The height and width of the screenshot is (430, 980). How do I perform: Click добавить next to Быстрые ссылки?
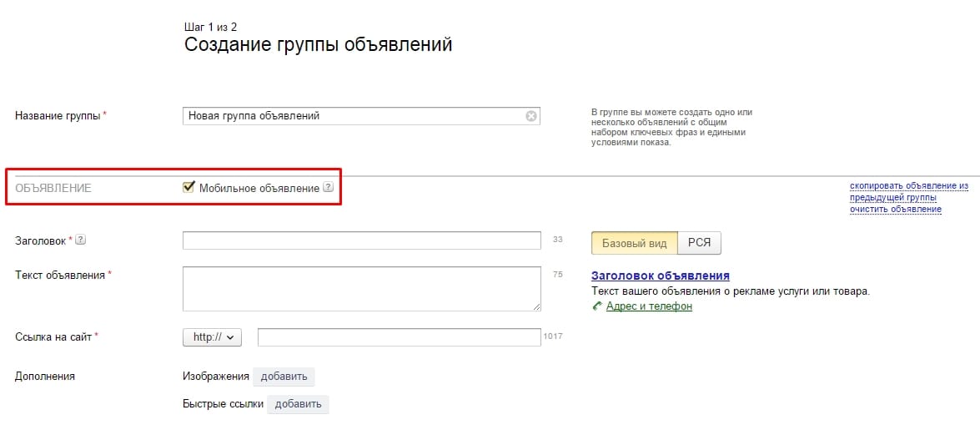tap(298, 404)
